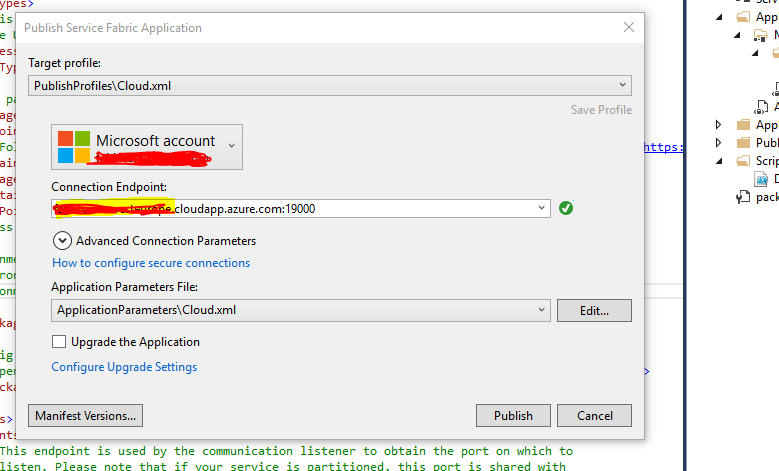Expand the Publ folder in Solution Explorer
Screen dimensions: 779x471
[718, 143]
